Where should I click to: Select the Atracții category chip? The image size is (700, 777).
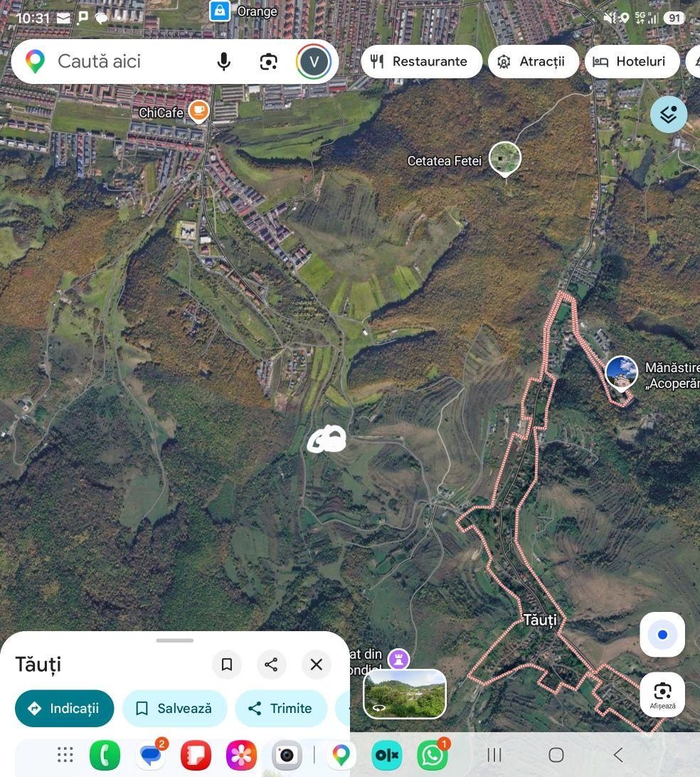click(x=534, y=61)
